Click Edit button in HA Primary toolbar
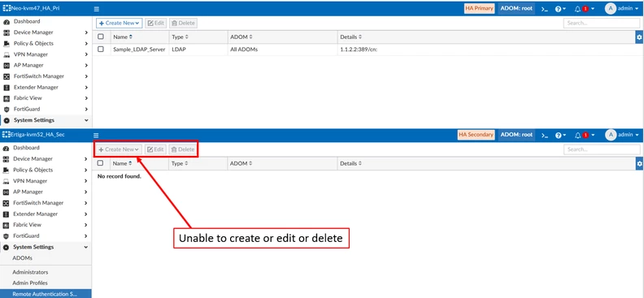 [x=155, y=23]
